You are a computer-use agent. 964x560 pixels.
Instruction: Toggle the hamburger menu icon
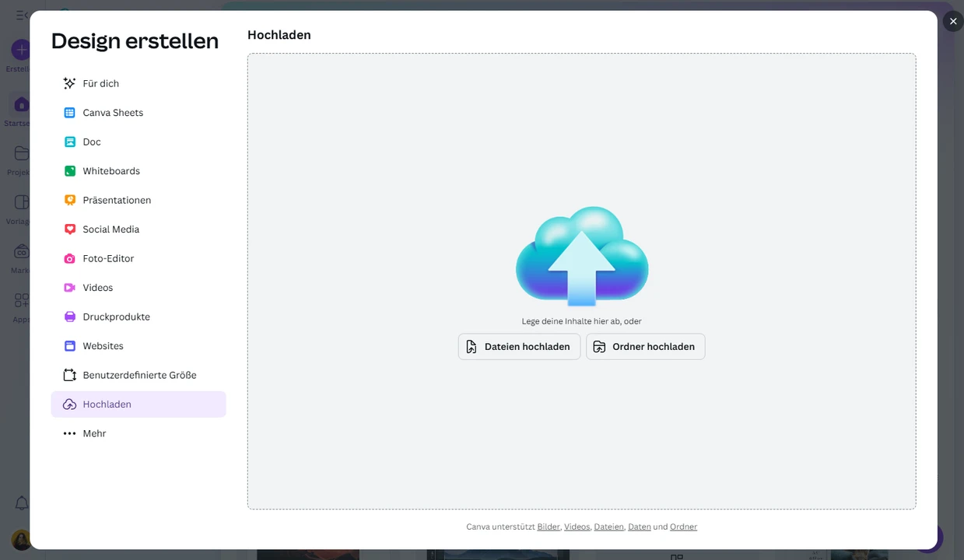pyautogui.click(x=22, y=15)
